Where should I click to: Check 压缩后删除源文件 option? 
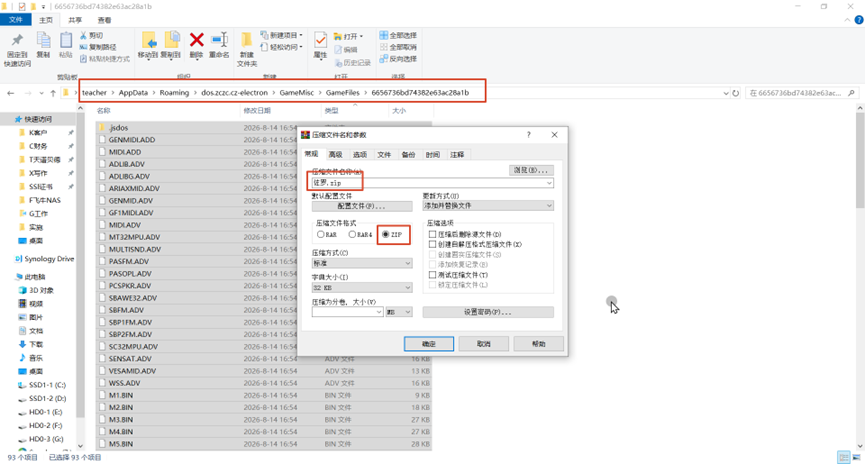(x=432, y=234)
